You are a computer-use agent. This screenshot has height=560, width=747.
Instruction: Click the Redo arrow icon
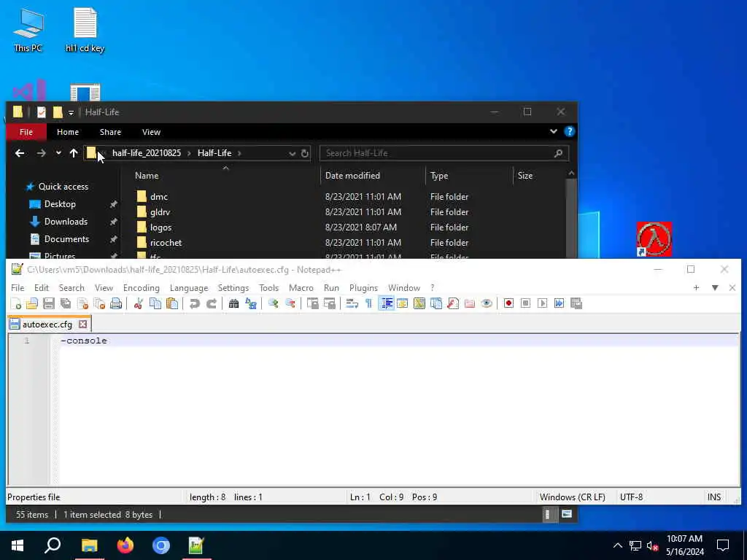[x=212, y=303]
